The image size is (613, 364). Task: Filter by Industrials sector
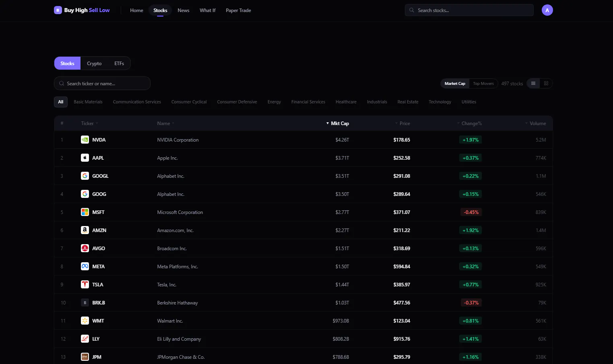point(377,102)
